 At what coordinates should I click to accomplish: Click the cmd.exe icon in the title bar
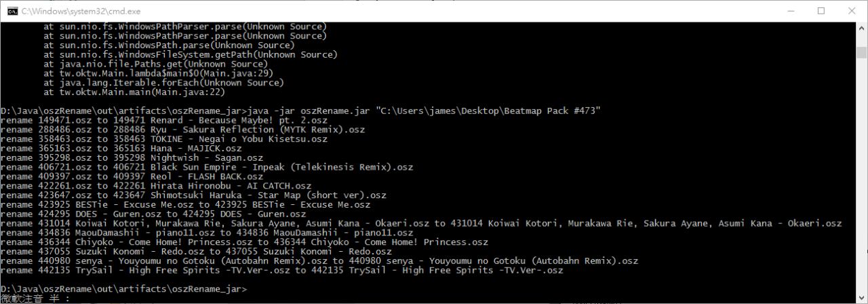click(x=12, y=11)
